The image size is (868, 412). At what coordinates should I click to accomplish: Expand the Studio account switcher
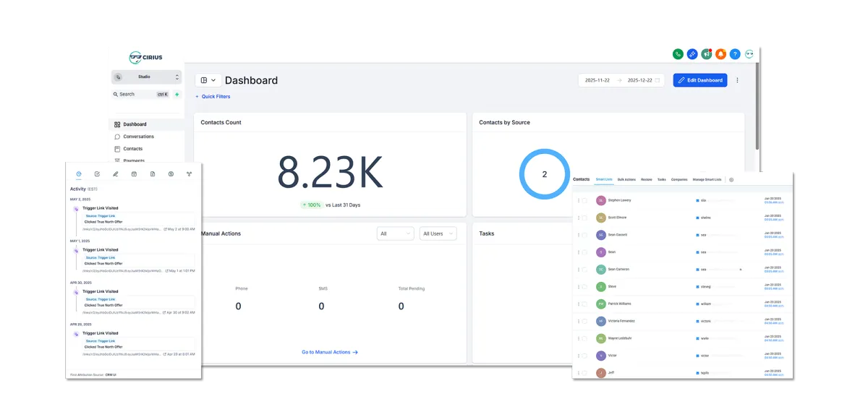pos(147,77)
